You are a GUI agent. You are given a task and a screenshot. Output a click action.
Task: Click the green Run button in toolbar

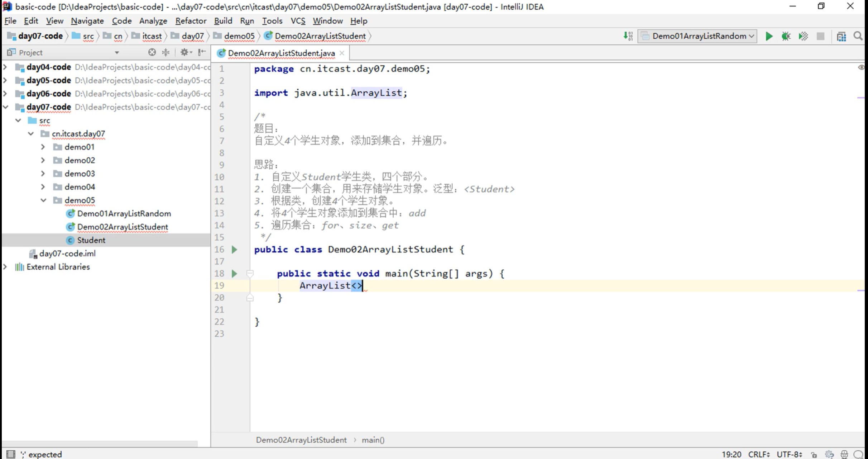point(769,36)
